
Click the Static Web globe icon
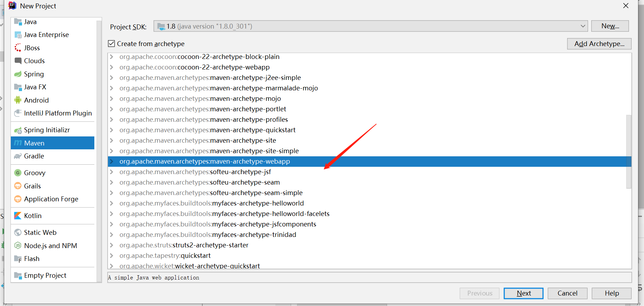18,232
